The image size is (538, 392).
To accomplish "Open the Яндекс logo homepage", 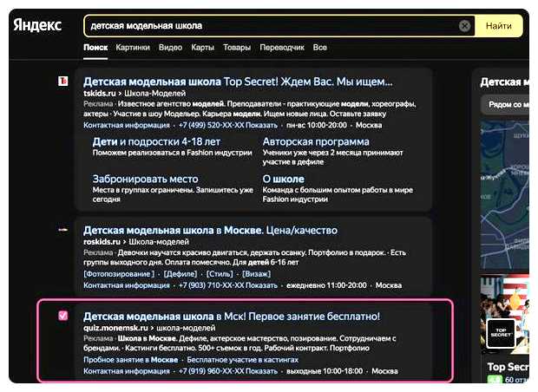I will pyautogui.click(x=37, y=25).
